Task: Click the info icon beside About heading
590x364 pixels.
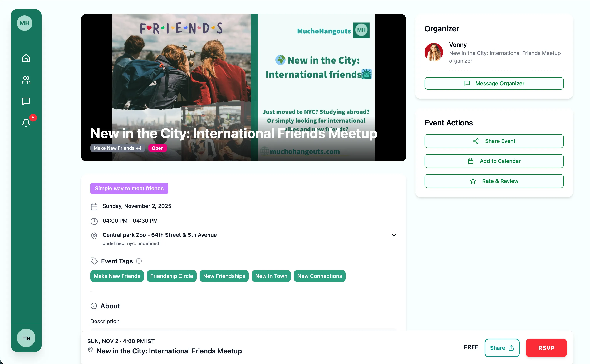Action: (93, 306)
